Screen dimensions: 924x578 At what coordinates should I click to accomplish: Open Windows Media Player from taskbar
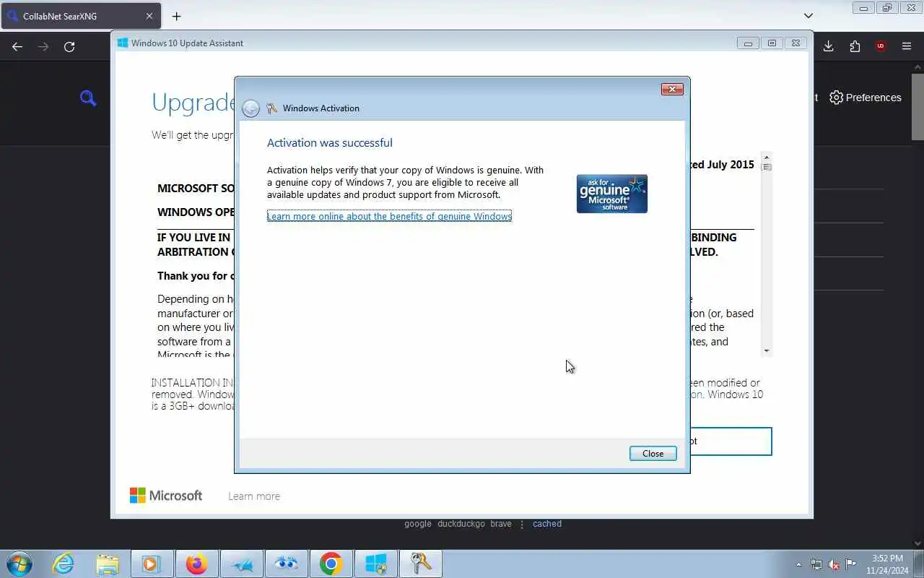tap(152, 564)
